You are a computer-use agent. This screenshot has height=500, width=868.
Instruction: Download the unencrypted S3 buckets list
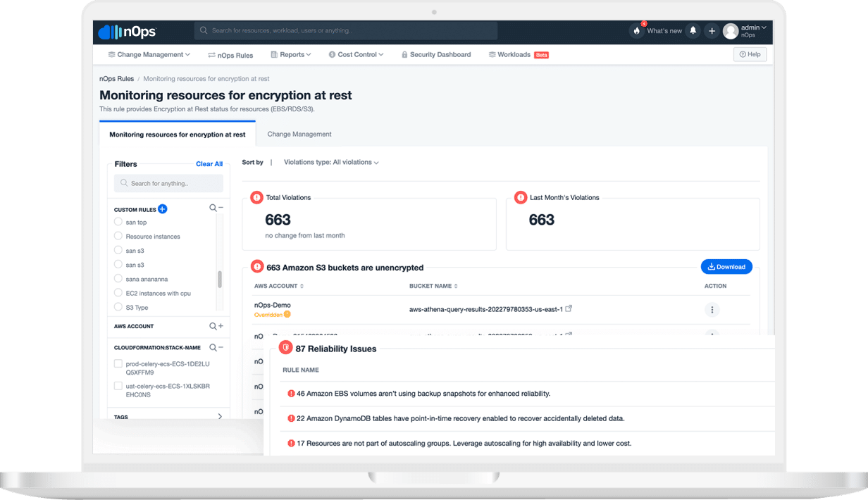click(726, 267)
